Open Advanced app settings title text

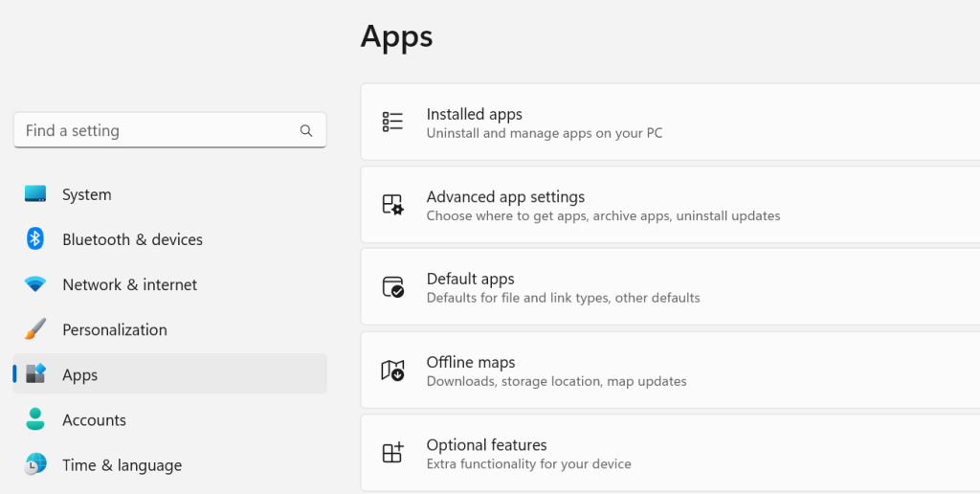(x=505, y=196)
